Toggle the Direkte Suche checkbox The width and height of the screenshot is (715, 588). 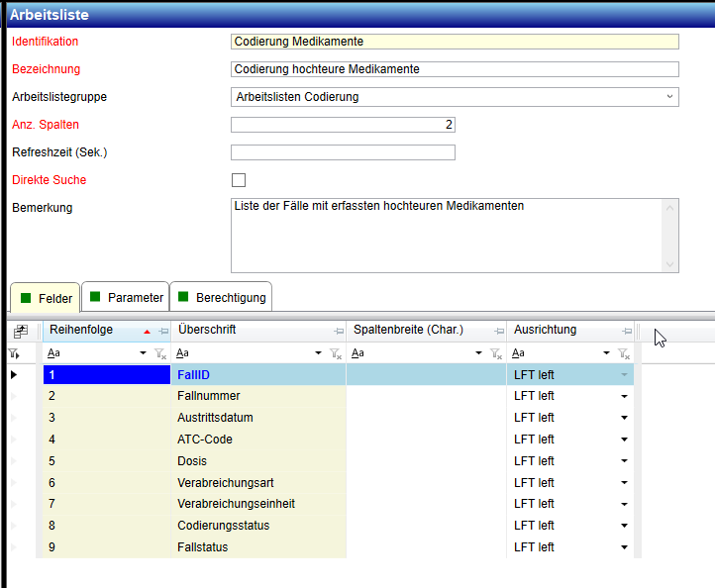(x=238, y=180)
